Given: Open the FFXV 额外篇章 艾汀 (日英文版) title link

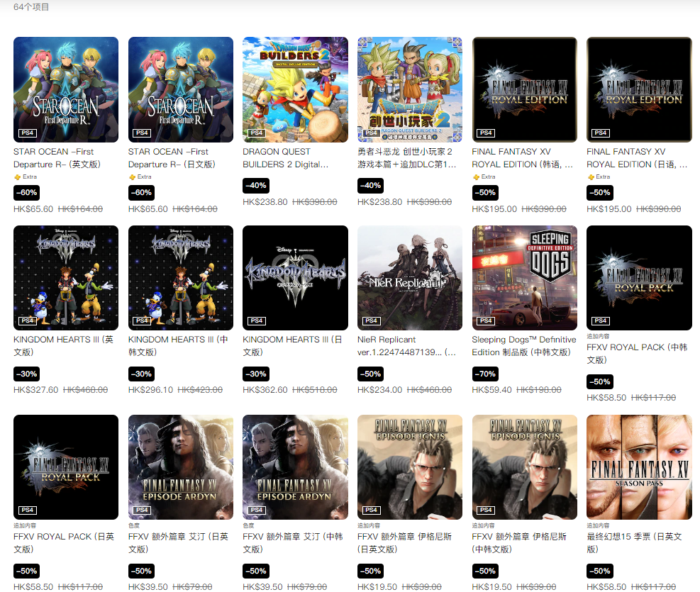Looking at the screenshot, I should coord(178,542).
